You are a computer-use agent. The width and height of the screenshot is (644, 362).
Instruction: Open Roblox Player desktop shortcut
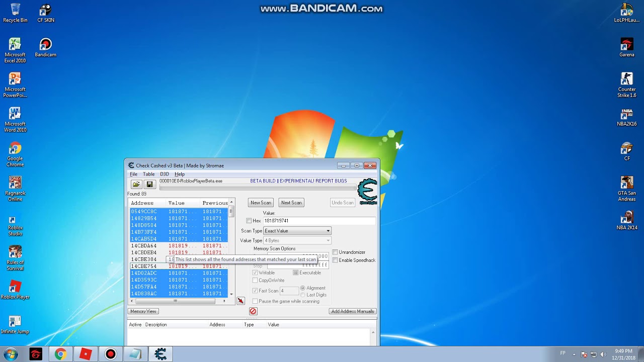coord(15,290)
